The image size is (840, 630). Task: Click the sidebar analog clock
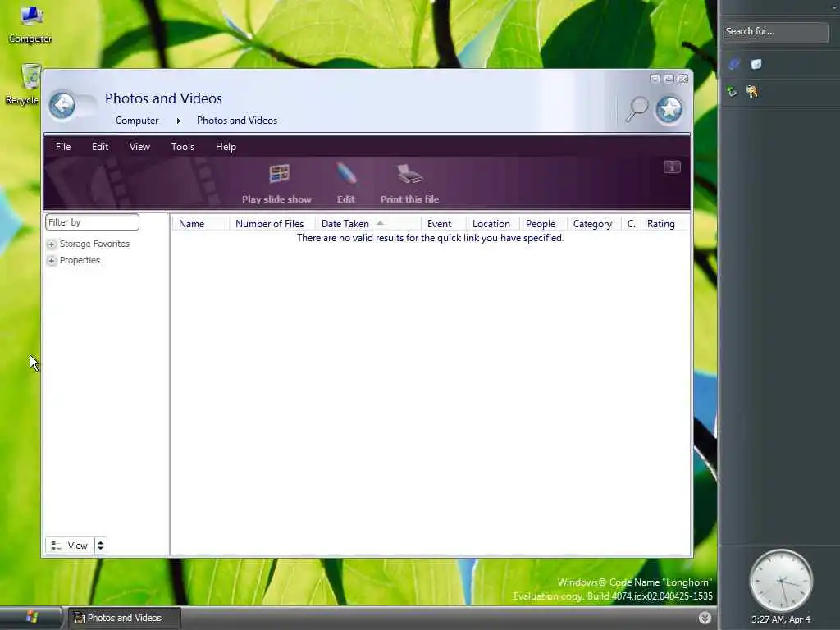tap(781, 581)
